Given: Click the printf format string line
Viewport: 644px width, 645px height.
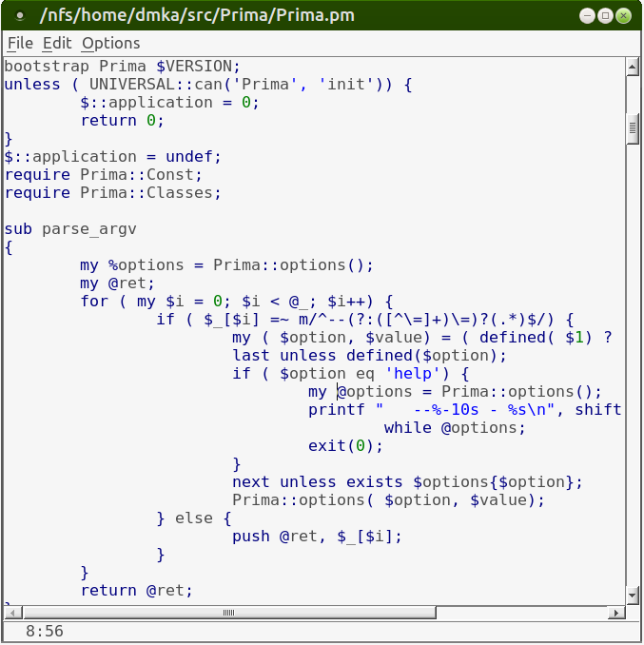Looking at the screenshot, I should click(x=465, y=410).
